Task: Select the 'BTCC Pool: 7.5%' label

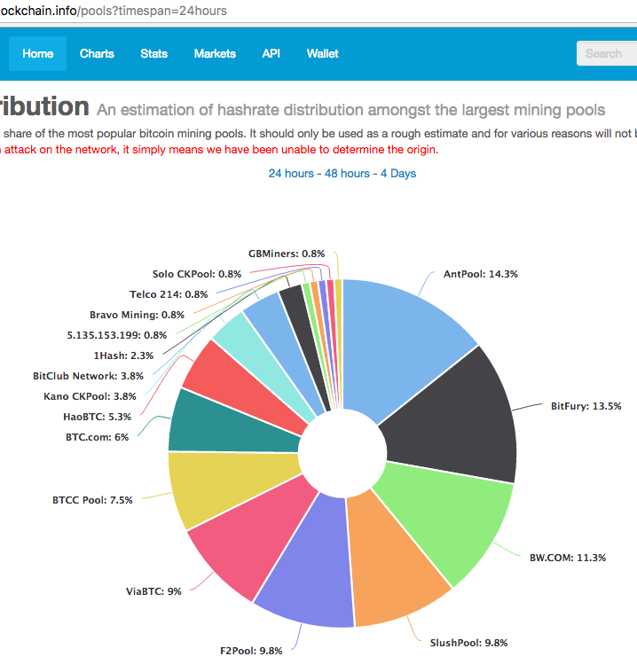Action: click(x=92, y=500)
